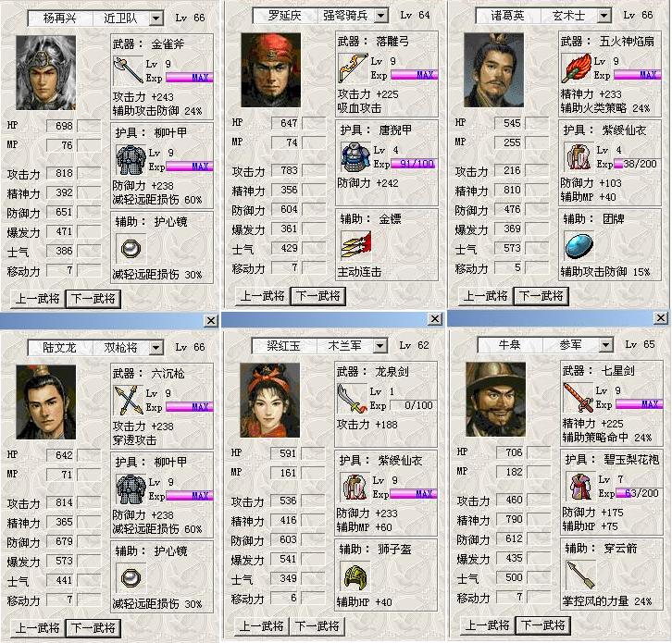Viewport: 672px width, 643px height.
Task: Click 下一武将 button under 杨再兴 panel
Action: pos(93,298)
